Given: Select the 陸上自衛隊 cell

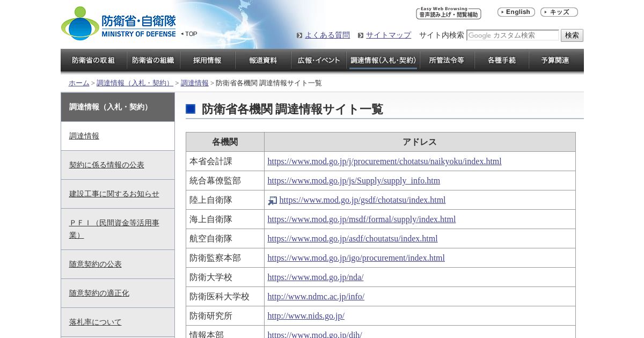Looking at the screenshot, I should [225, 200].
